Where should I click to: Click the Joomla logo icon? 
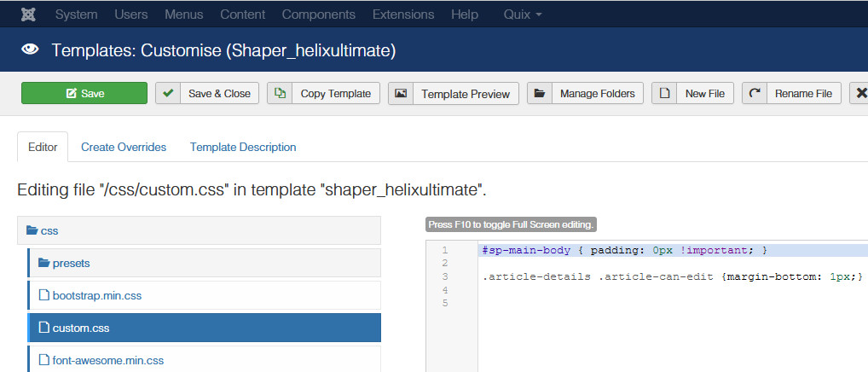click(x=29, y=15)
